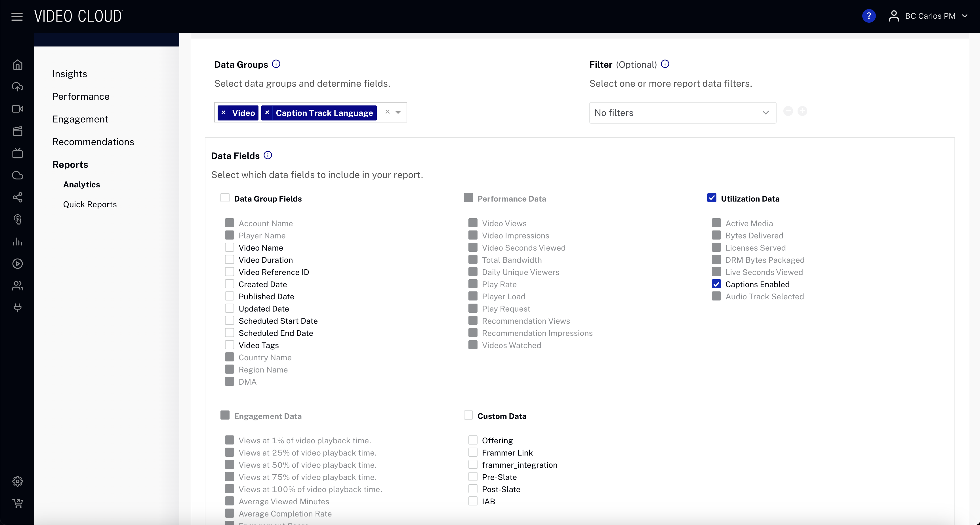Open the No filters dropdown
The image size is (980, 525).
tap(682, 113)
